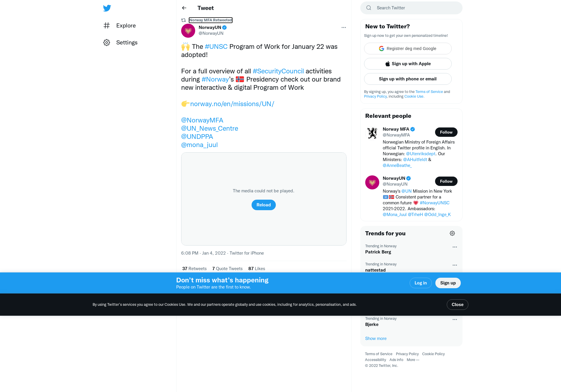Show more trends
Image resolution: width=561 pixels, height=392 pixels.
[x=376, y=339]
